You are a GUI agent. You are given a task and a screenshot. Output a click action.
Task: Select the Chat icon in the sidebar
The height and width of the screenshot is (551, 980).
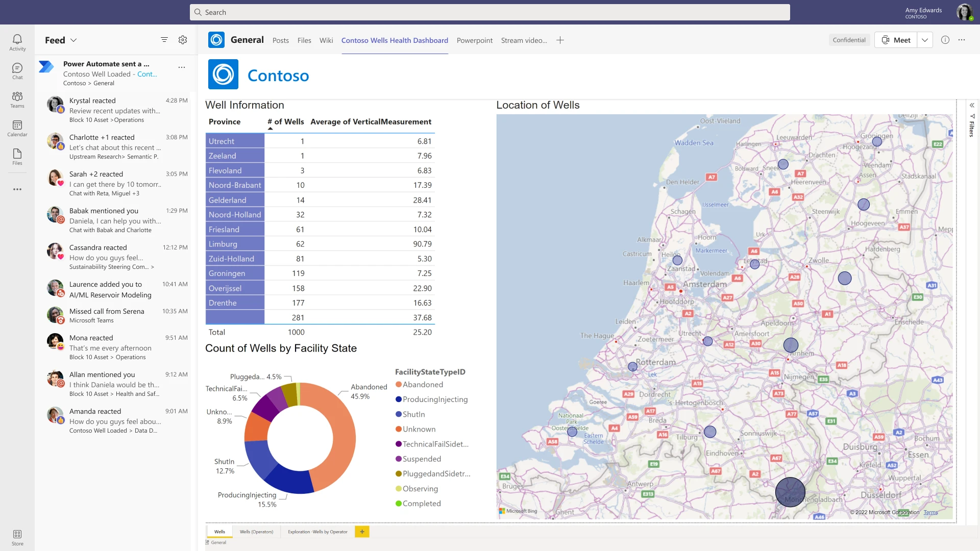point(17,71)
